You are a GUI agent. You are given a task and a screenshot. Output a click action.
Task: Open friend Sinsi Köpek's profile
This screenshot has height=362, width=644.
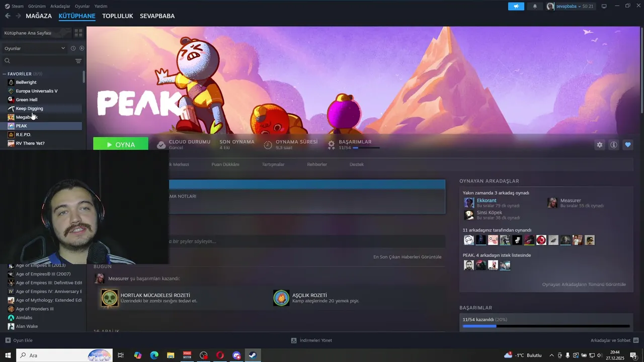(490, 213)
